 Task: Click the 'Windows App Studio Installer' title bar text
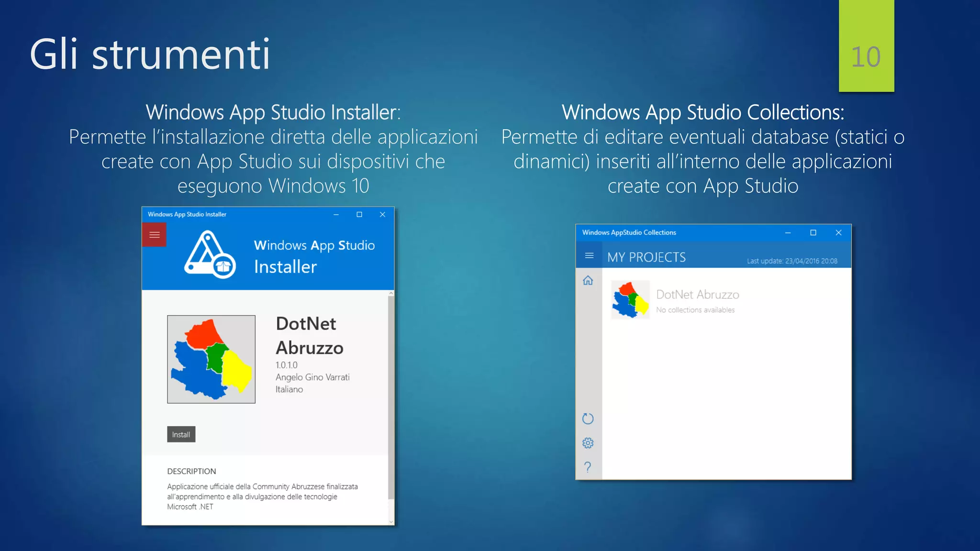coord(187,214)
